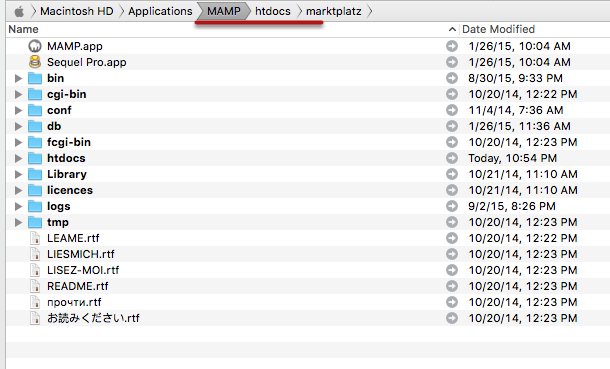610x369 pixels.
Task: Expand the db folder
Action: pyautogui.click(x=18, y=126)
